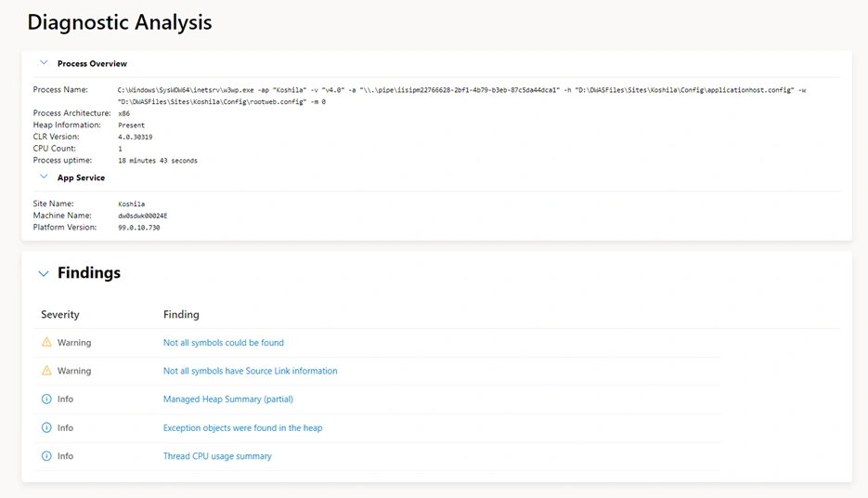868x498 pixels.
Task: Open 'Not all symbols have Source Link information'
Action: (250, 371)
